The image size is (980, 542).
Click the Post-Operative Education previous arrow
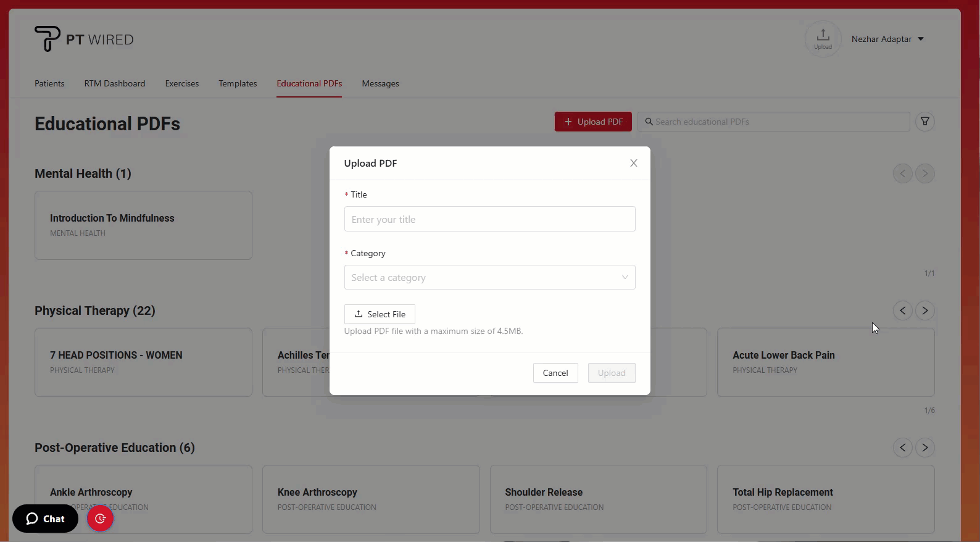pos(902,448)
